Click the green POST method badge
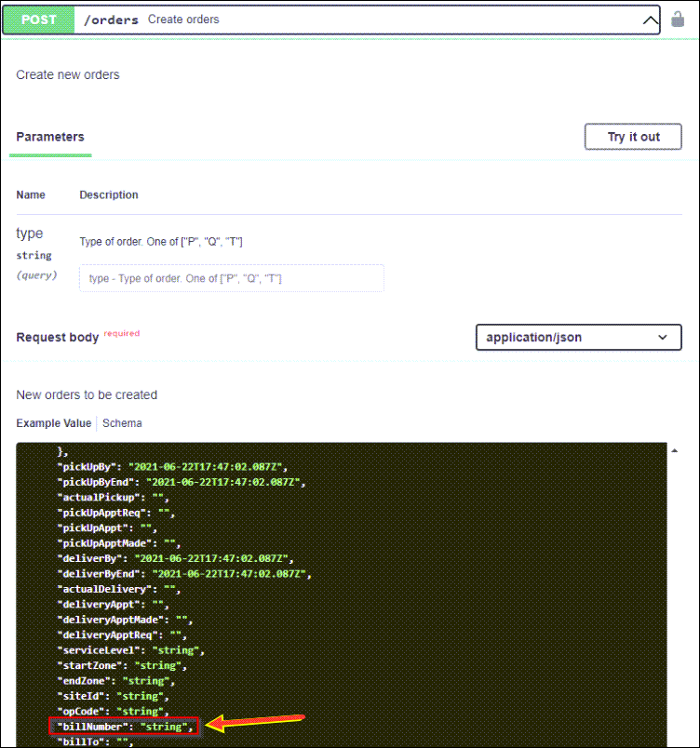This screenshot has height=748, width=700. (39, 20)
